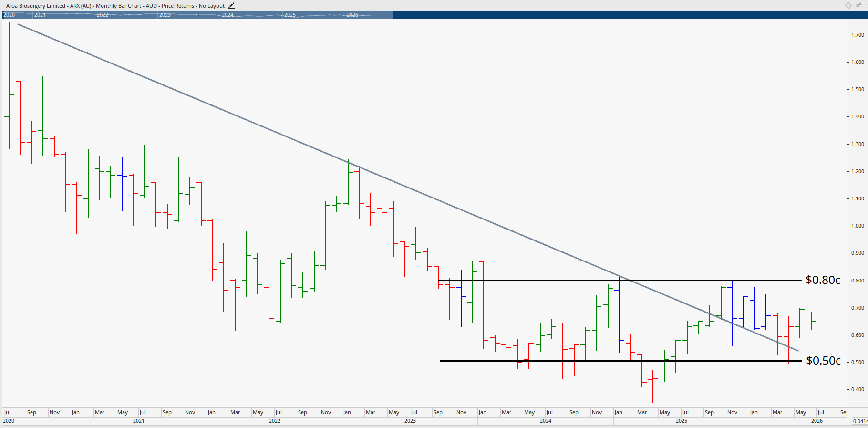
Task: Click the 1.500 price scale label
Action: 858,89
